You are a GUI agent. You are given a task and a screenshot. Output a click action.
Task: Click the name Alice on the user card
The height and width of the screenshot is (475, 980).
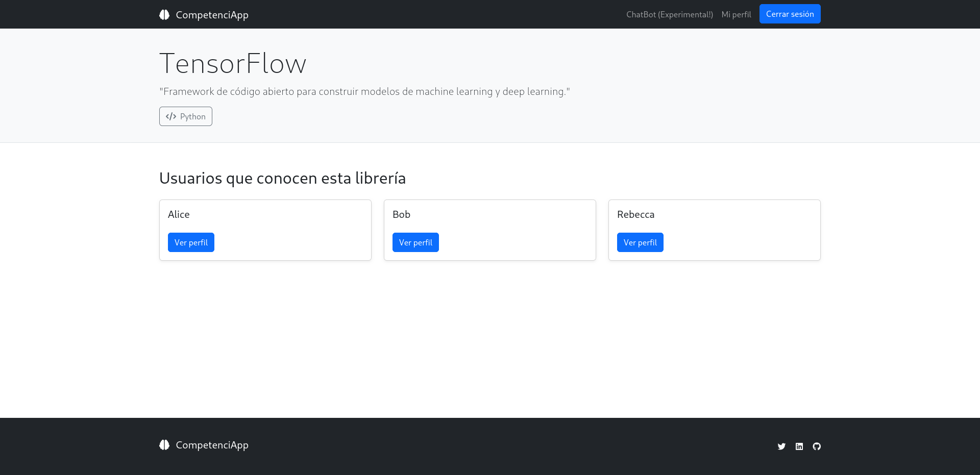click(x=179, y=214)
